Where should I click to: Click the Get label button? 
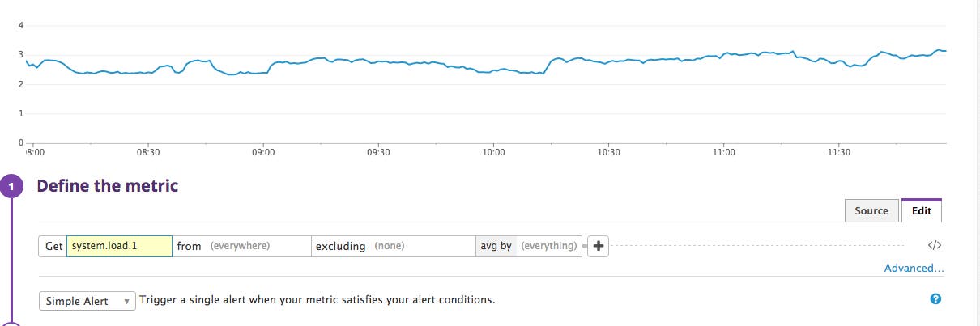tap(53, 246)
